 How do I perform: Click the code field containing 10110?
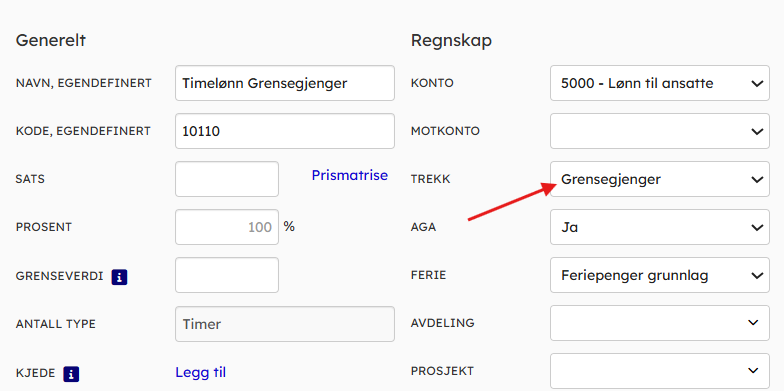(x=284, y=131)
